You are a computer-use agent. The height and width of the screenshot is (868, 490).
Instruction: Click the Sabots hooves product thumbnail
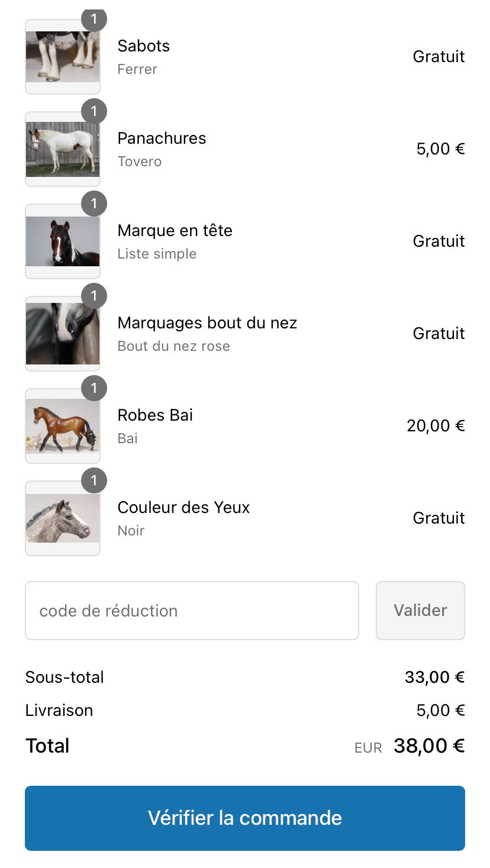click(x=62, y=57)
